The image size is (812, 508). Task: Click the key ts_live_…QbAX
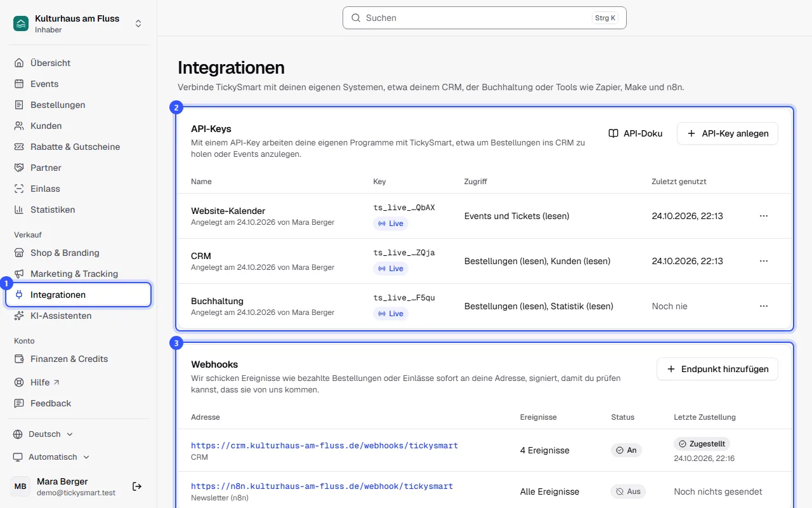[x=404, y=208]
